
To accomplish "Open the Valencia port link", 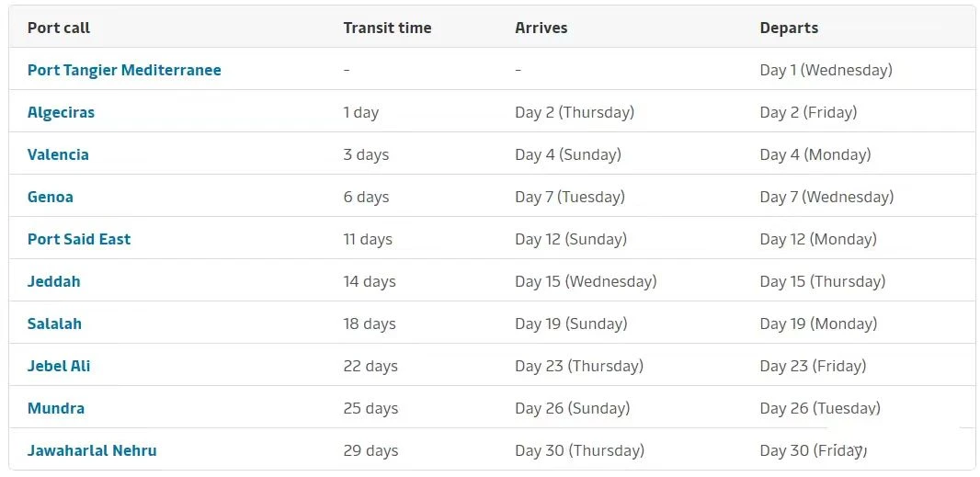I will coord(58,154).
